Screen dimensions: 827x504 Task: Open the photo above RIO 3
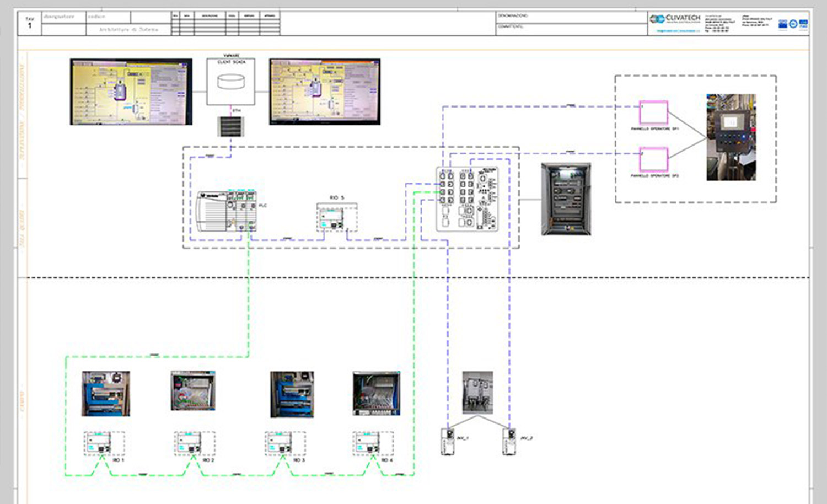tap(292, 394)
